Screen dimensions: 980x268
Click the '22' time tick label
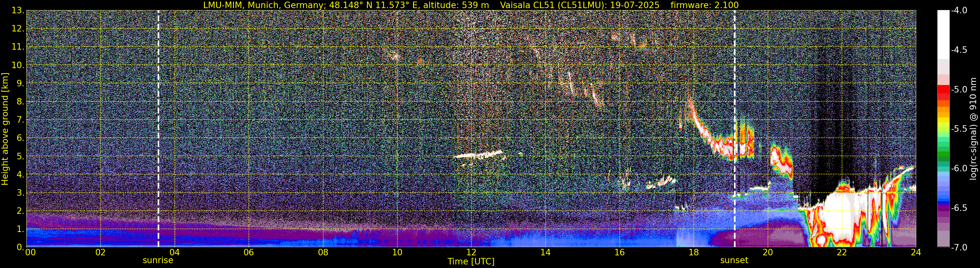point(842,252)
